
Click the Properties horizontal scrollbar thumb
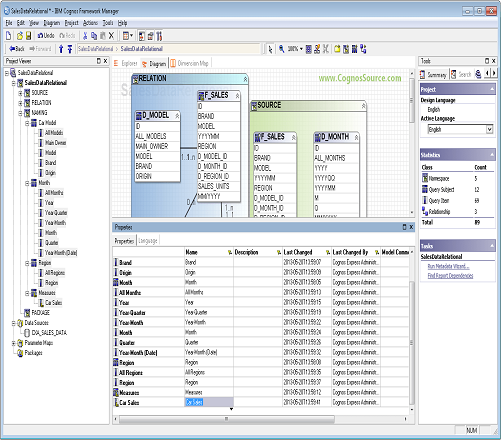pos(227,419)
